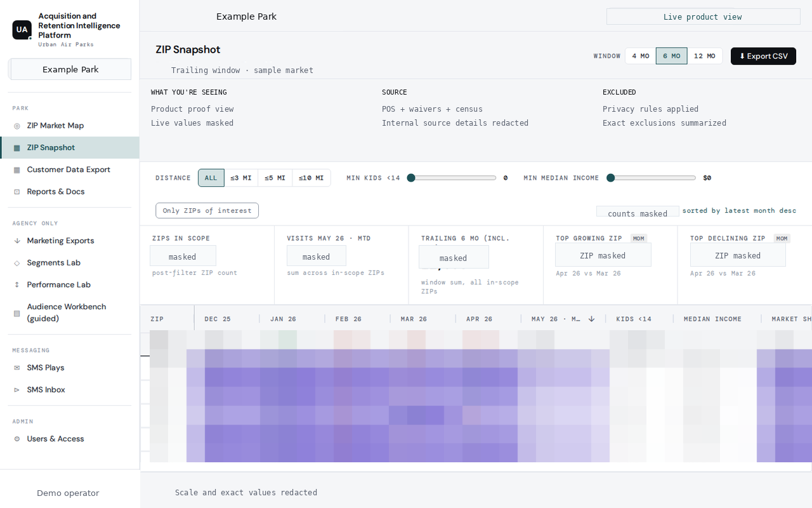Open the Example Park selector in sidebar
The image size is (812, 508).
click(70, 69)
